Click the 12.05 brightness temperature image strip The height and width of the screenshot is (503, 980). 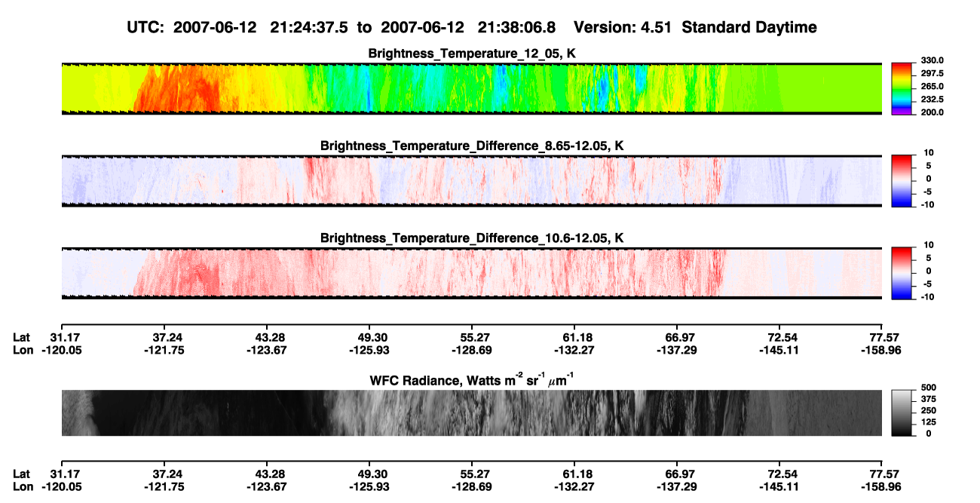(x=472, y=88)
